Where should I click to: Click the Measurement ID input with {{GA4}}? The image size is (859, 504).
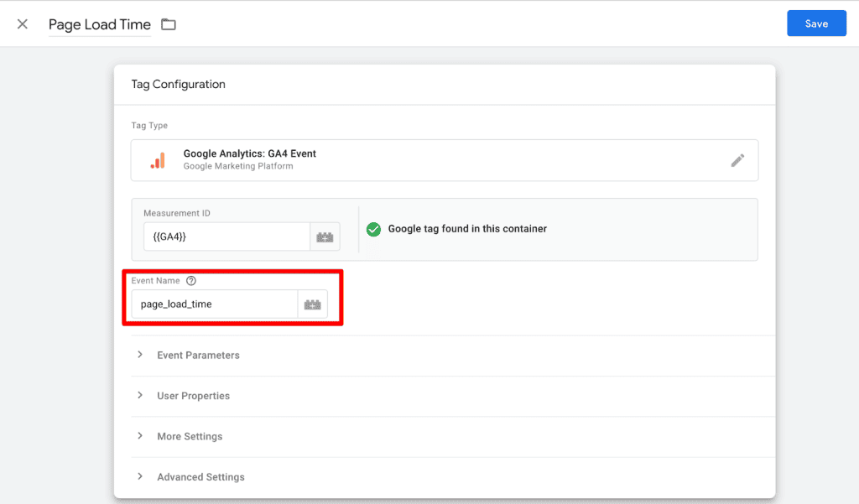coord(226,237)
